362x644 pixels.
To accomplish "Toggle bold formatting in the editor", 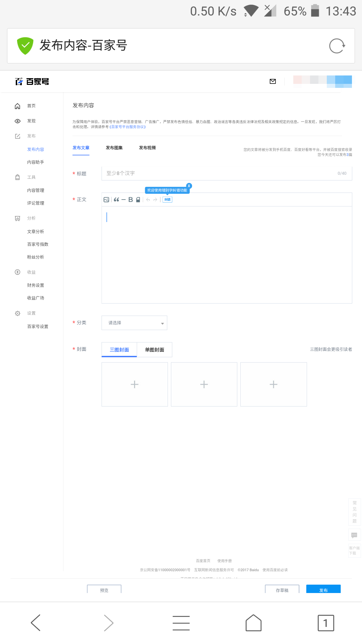I will 131,200.
